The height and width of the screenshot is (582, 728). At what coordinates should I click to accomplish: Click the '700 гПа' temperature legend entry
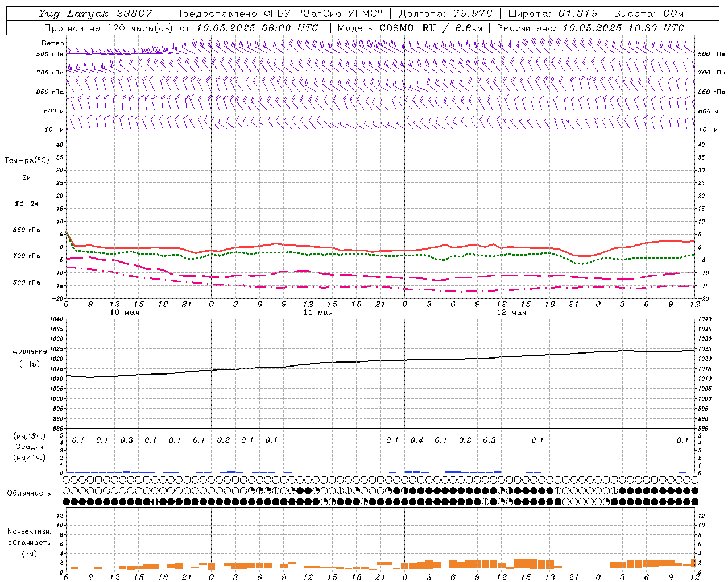(27, 256)
